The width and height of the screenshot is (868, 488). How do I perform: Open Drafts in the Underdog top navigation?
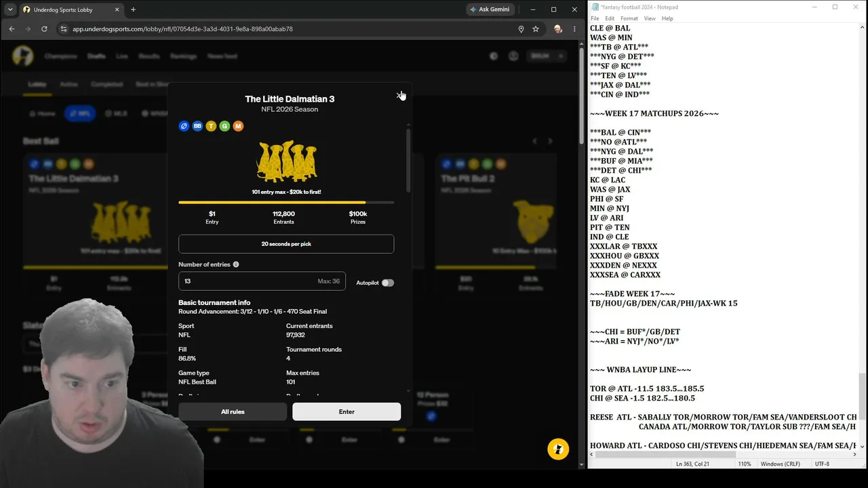tap(96, 56)
